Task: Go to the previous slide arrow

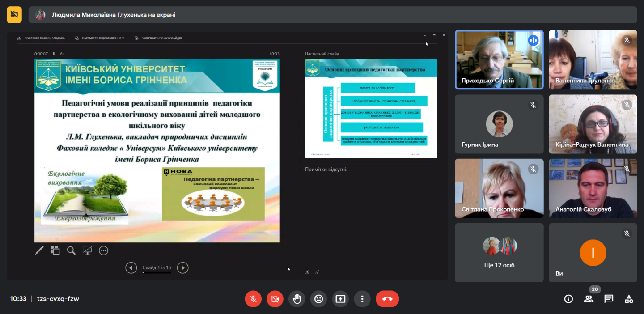Action: (x=131, y=268)
